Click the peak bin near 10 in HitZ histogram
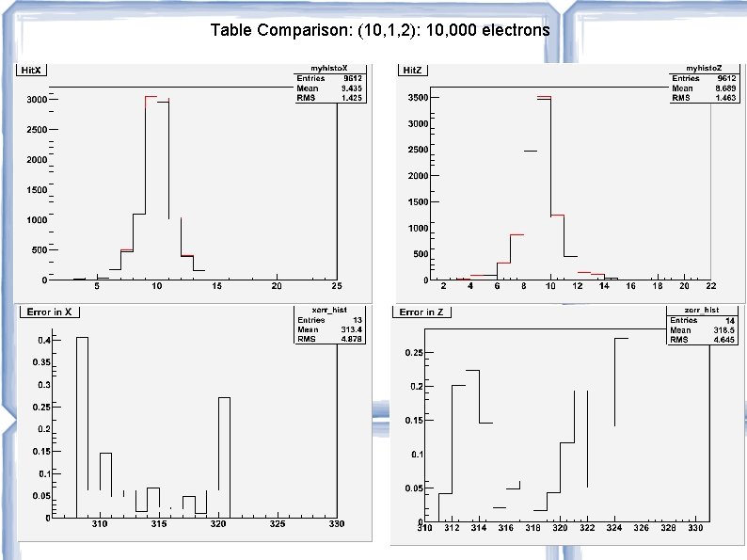This screenshot has height=560, width=747. pos(544,188)
